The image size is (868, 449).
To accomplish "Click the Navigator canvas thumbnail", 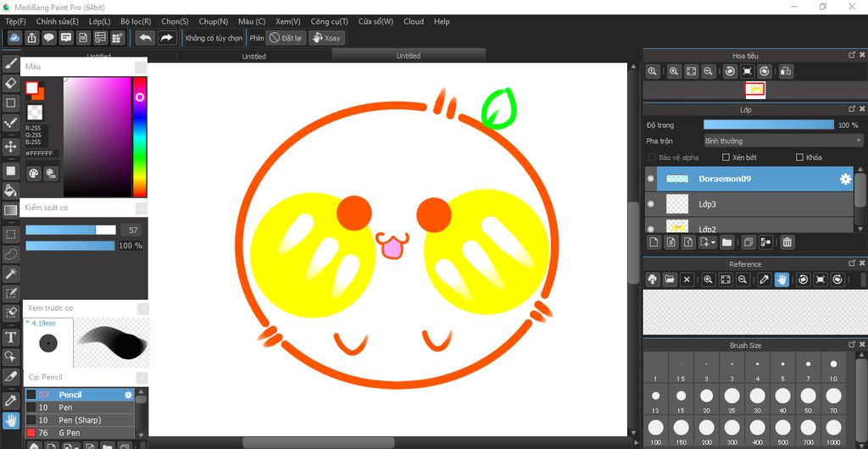I will coord(755,89).
